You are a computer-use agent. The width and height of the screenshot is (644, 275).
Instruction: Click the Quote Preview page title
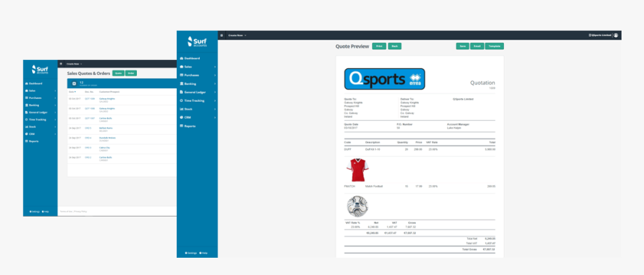click(x=353, y=46)
